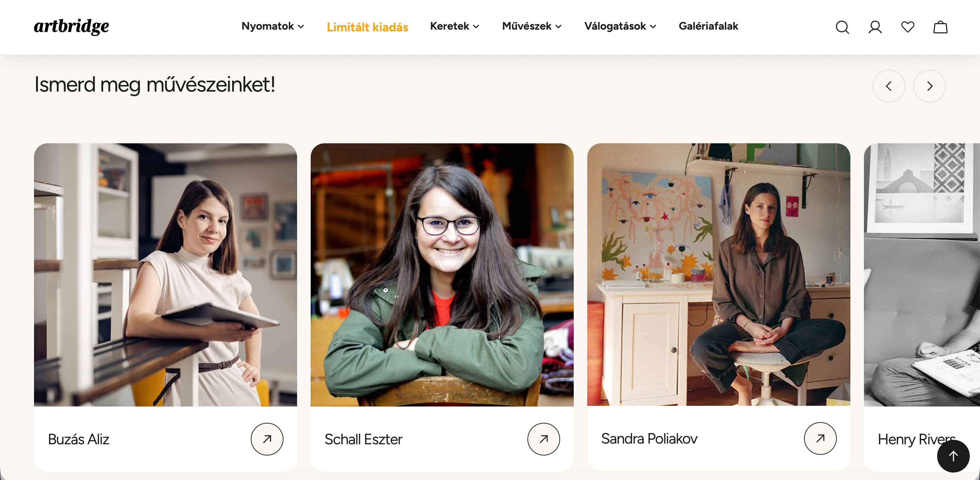Expand the Válogatások dropdown menu

click(x=620, y=26)
